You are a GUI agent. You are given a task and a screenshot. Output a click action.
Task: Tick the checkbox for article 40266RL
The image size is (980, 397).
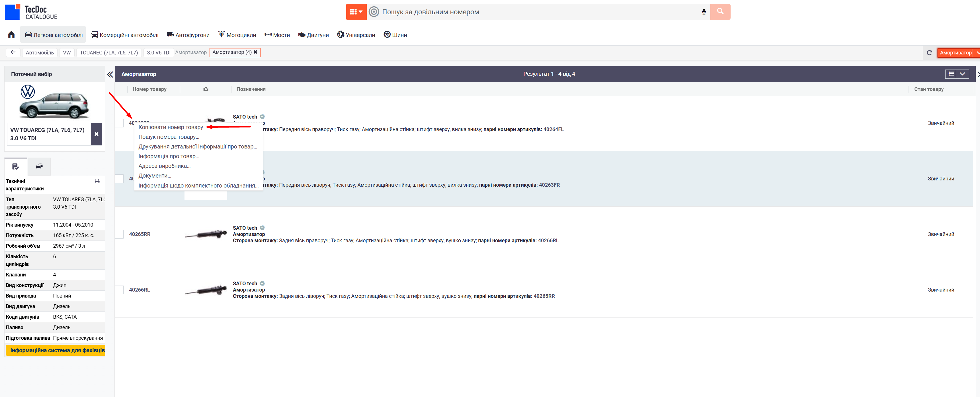coord(120,290)
